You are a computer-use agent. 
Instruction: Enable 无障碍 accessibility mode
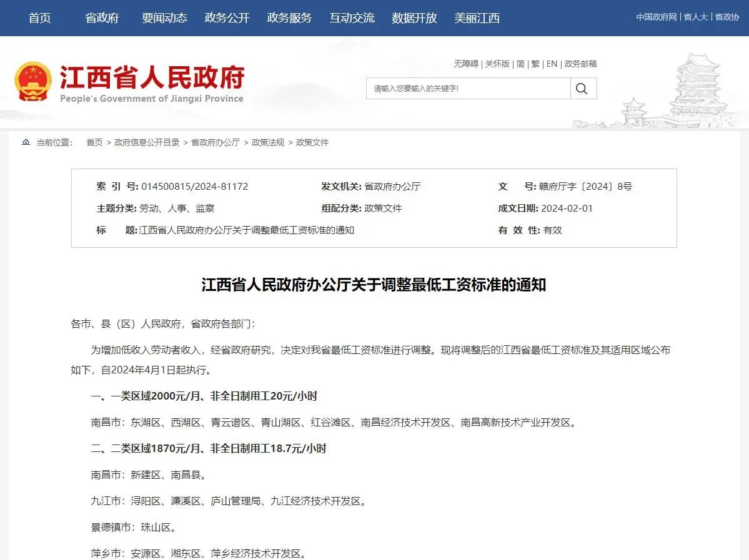pos(465,64)
